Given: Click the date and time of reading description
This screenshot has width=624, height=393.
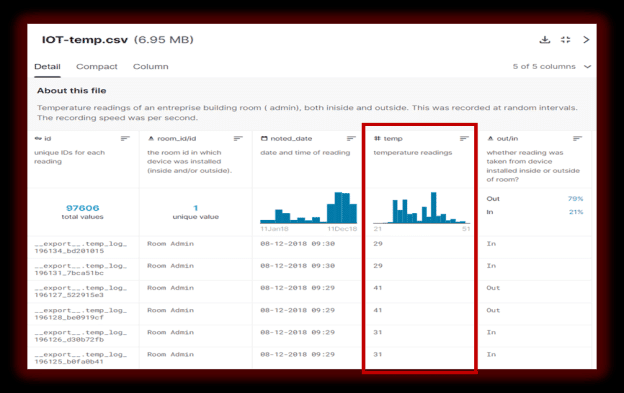Looking at the screenshot, I should 305,152.
